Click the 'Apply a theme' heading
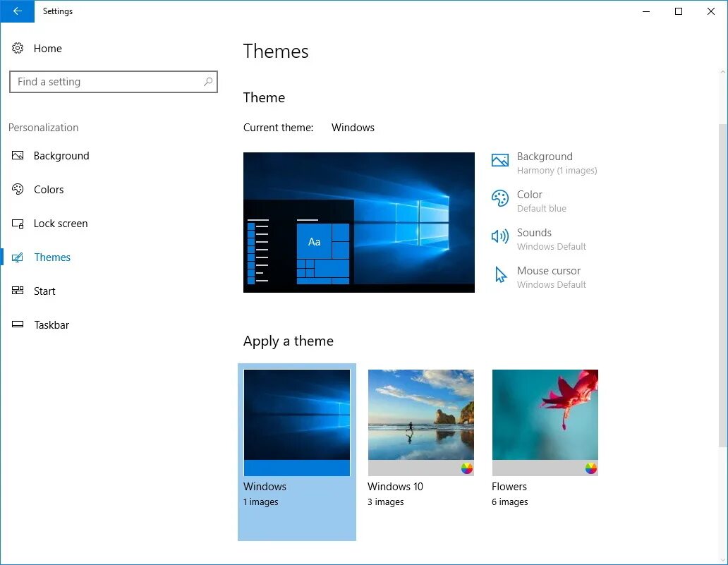This screenshot has height=565, width=728. (289, 341)
